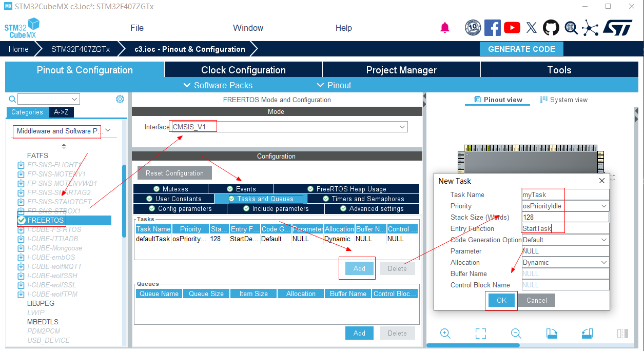The height and width of the screenshot is (351, 644).
Task: Click download icon beside I-CUBE-embOS
Action: pyautogui.click(x=21, y=257)
